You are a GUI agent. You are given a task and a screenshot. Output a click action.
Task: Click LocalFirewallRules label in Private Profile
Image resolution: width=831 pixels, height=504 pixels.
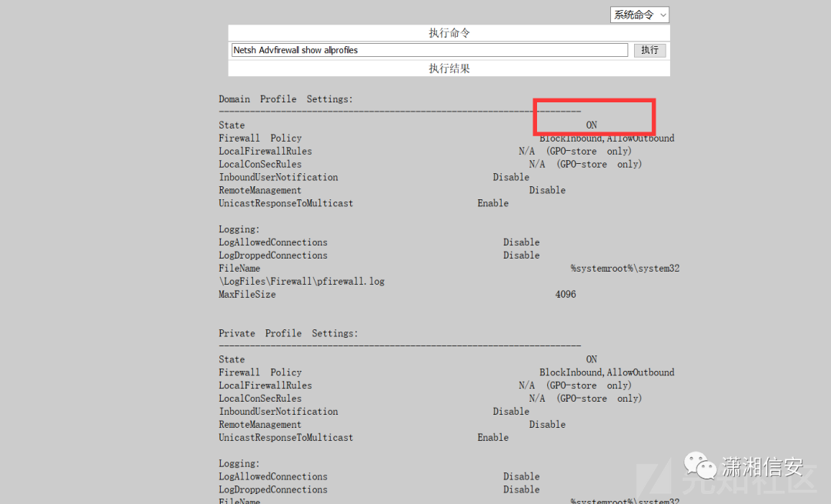point(265,386)
